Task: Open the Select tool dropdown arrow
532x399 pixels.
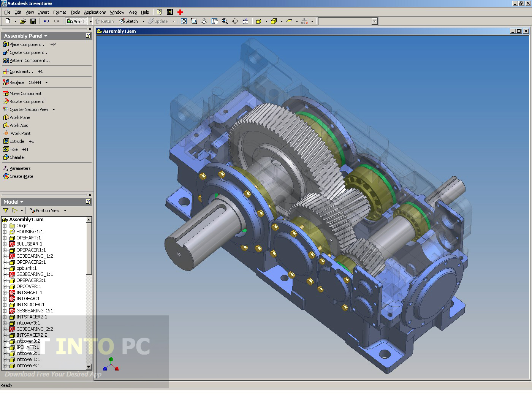Action: tap(90, 21)
